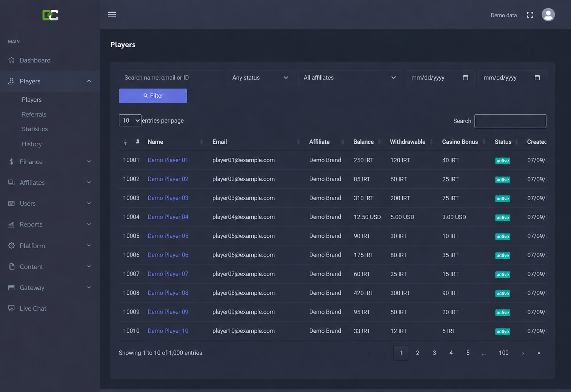This screenshot has height=392, width=571.
Task: Click the Content document icon
Action: (11, 267)
